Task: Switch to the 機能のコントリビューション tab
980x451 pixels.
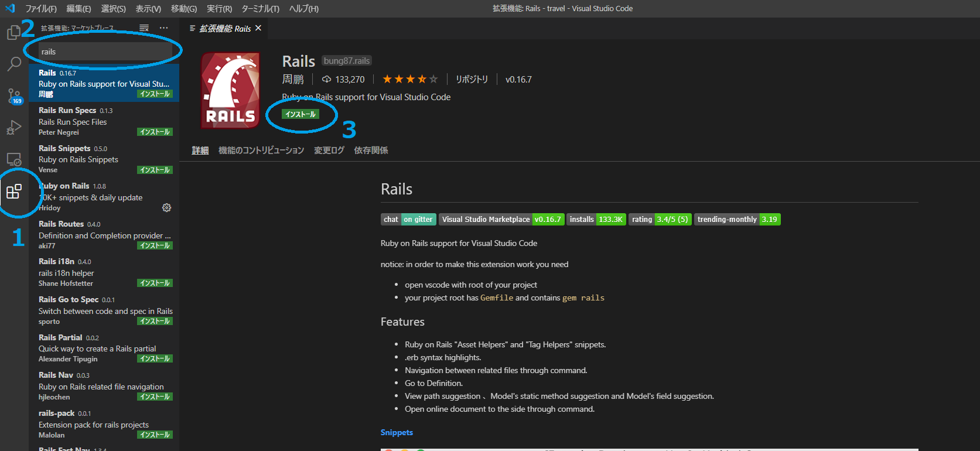Action: pos(261,151)
